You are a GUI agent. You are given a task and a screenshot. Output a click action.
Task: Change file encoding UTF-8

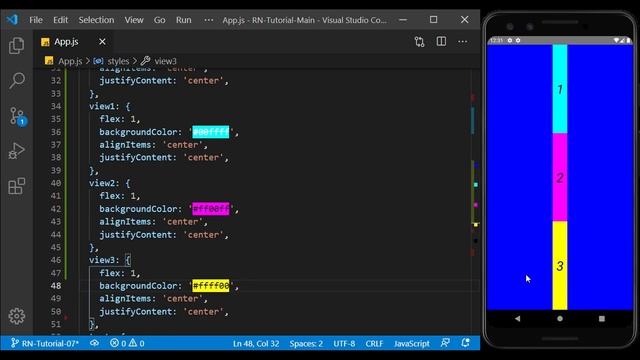click(344, 343)
